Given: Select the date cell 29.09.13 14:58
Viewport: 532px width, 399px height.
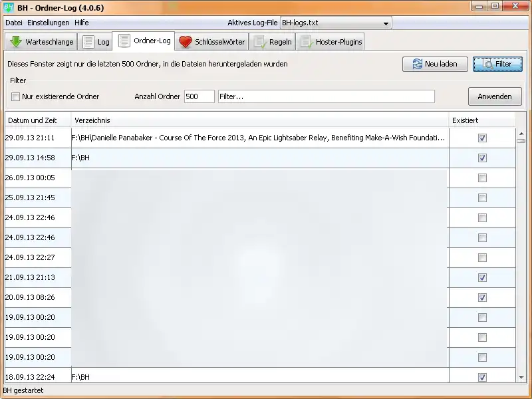Looking at the screenshot, I should [x=38, y=158].
